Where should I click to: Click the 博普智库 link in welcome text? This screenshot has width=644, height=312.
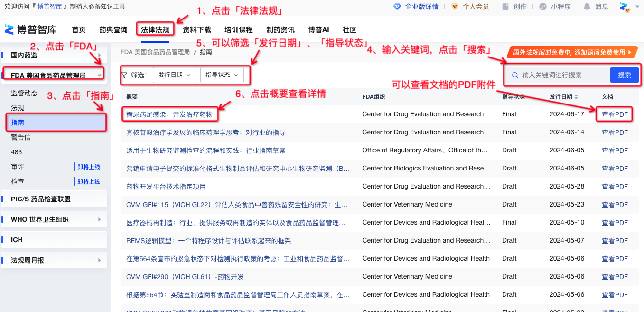coord(49,7)
